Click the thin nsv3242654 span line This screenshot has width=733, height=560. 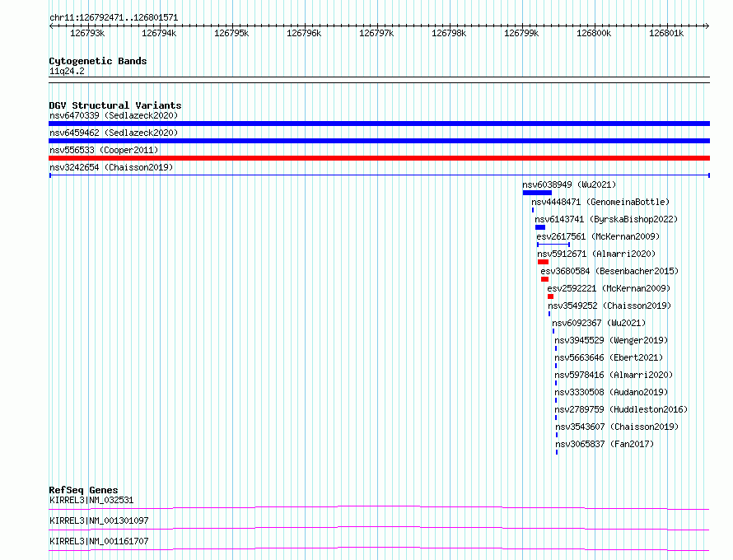(x=379, y=175)
